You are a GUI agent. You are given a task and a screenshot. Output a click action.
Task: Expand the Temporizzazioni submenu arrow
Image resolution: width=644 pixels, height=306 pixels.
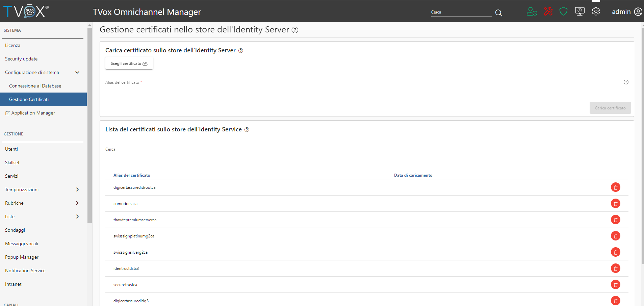[x=77, y=189]
